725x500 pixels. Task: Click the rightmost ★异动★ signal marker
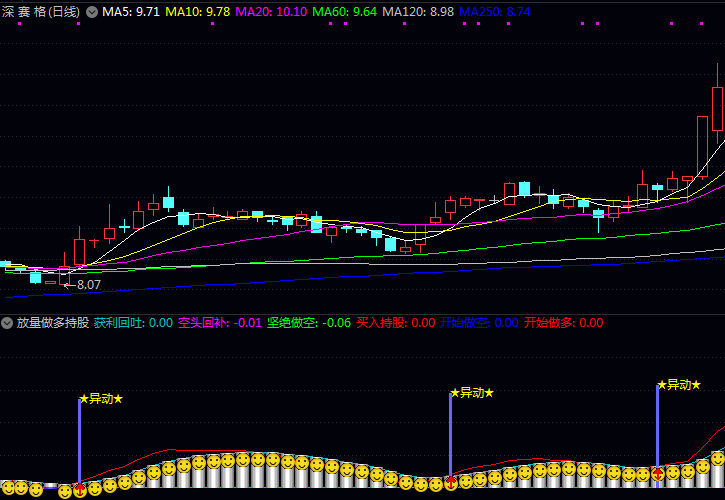(678, 385)
